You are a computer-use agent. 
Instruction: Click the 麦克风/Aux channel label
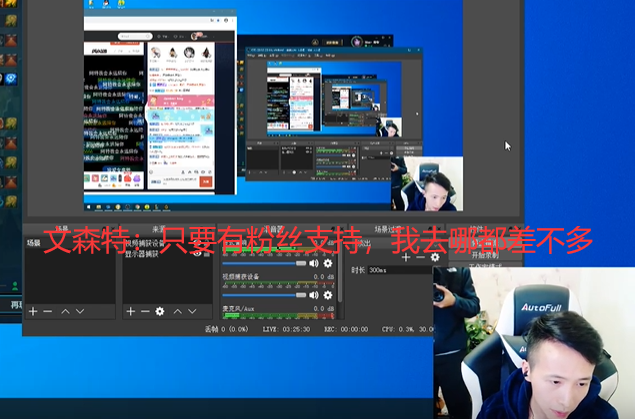click(239, 308)
